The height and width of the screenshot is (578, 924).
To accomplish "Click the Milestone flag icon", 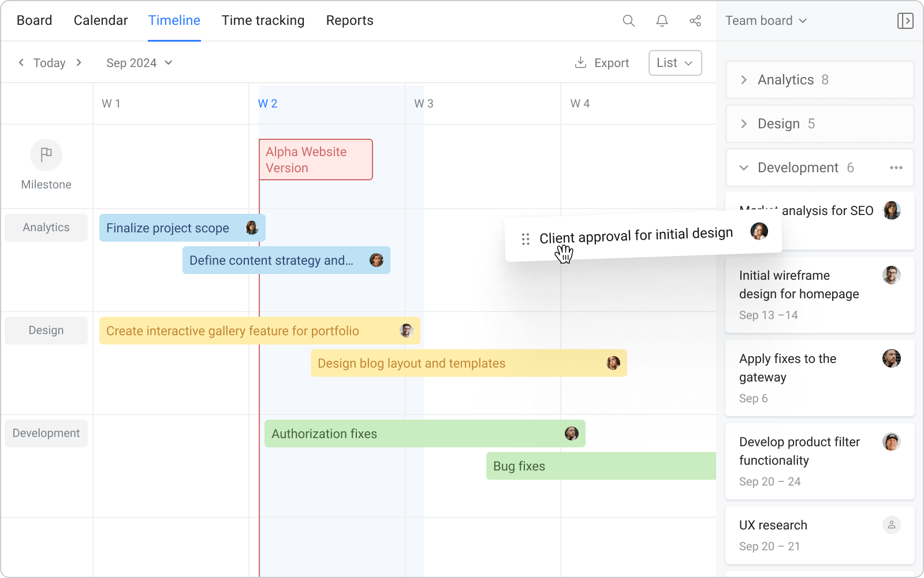I will click(46, 155).
